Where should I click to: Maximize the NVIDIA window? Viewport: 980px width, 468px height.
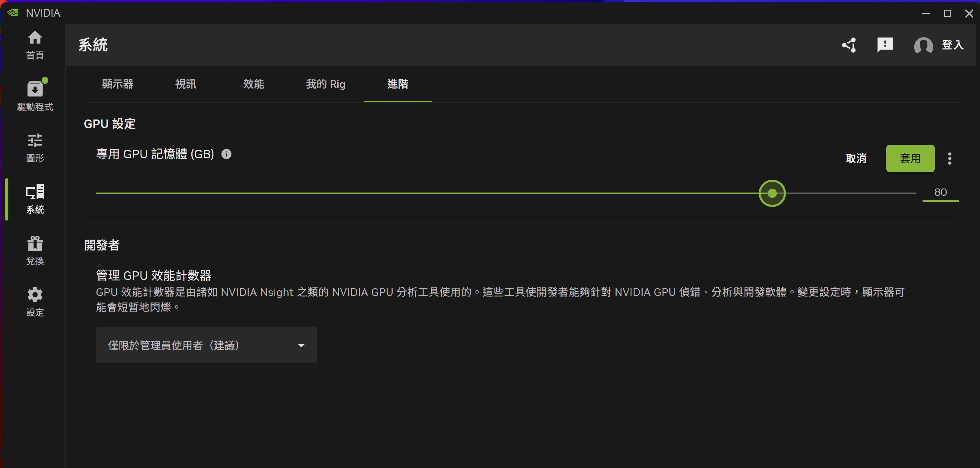click(x=947, y=13)
